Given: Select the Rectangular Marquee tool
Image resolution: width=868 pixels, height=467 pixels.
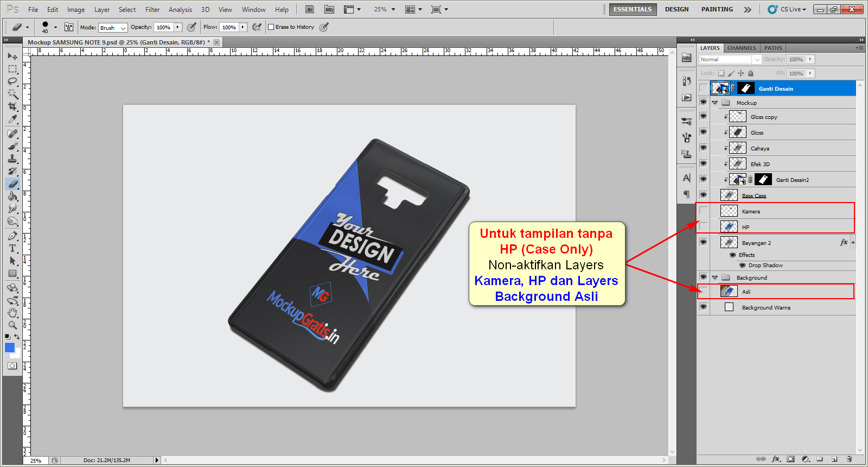Looking at the screenshot, I should point(12,69).
